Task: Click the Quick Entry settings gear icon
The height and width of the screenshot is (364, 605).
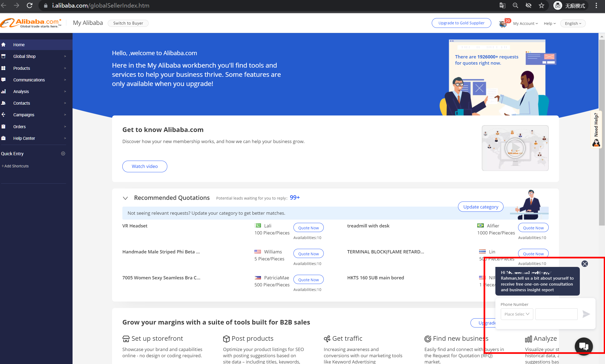Action: coord(63,154)
